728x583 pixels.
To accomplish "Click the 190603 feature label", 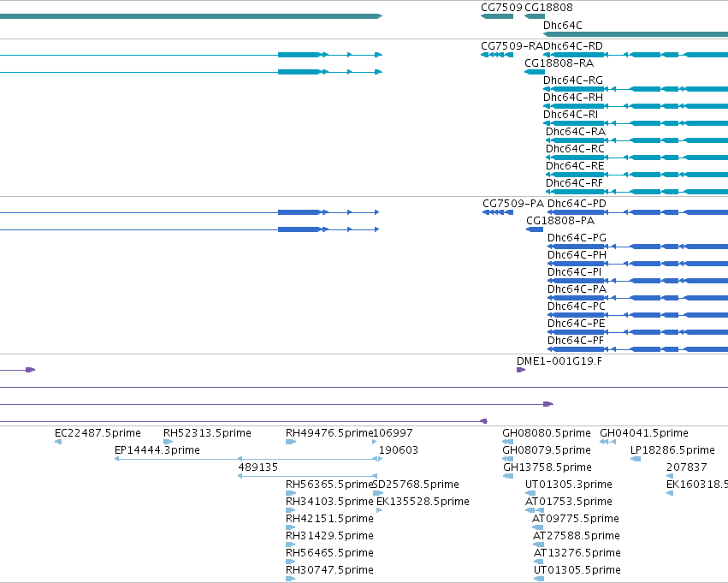I will pyautogui.click(x=399, y=450).
